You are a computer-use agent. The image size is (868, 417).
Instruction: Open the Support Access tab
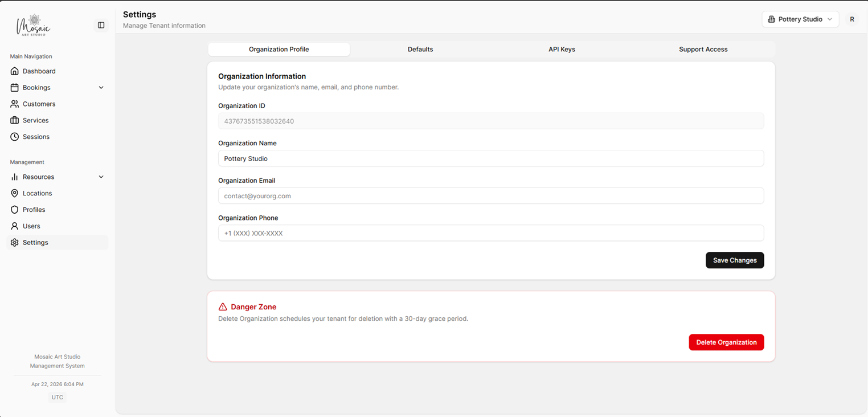pos(703,49)
